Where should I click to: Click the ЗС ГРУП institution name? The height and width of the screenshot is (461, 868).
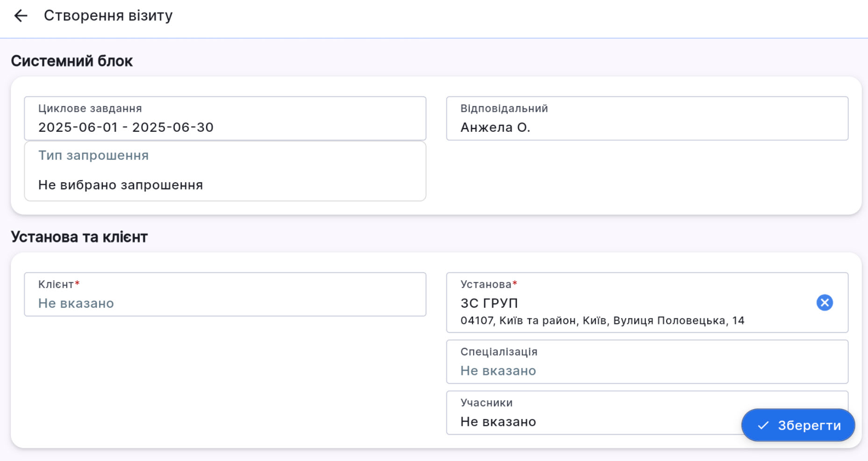point(489,303)
